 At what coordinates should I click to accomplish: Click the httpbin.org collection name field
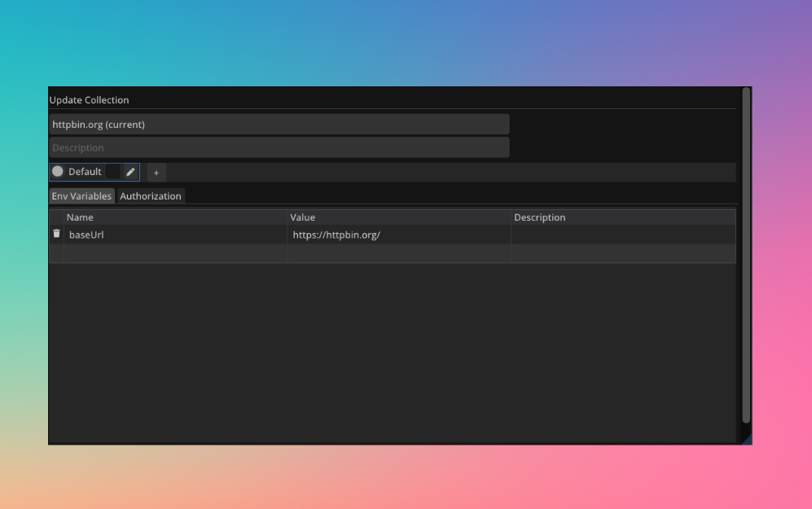(279, 124)
